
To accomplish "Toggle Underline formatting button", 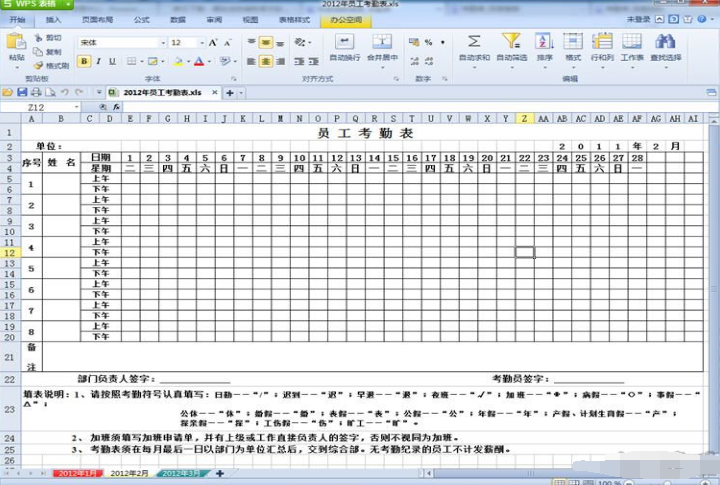I will [x=114, y=61].
